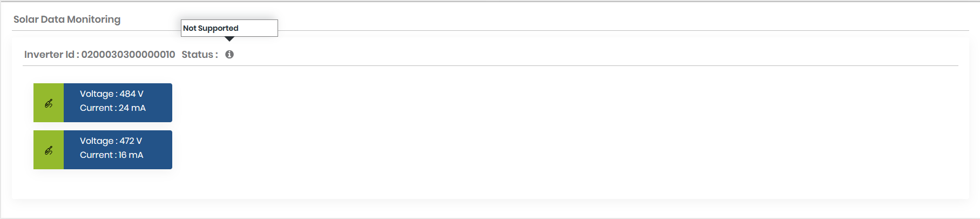Click the 24 mA value

point(132,108)
